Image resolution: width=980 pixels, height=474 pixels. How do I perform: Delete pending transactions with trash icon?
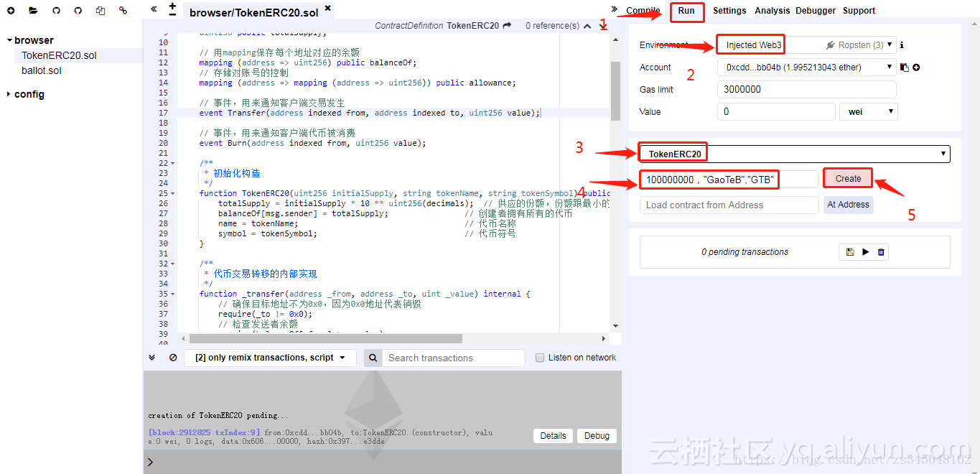[x=881, y=252]
